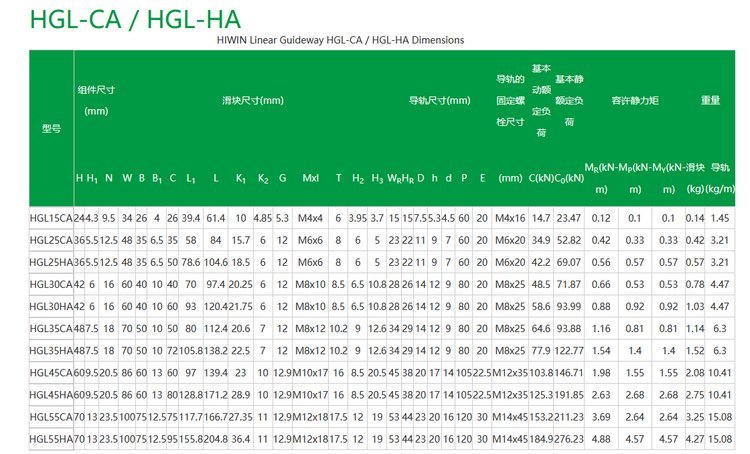Select the HGL55HA row label

click(x=51, y=438)
